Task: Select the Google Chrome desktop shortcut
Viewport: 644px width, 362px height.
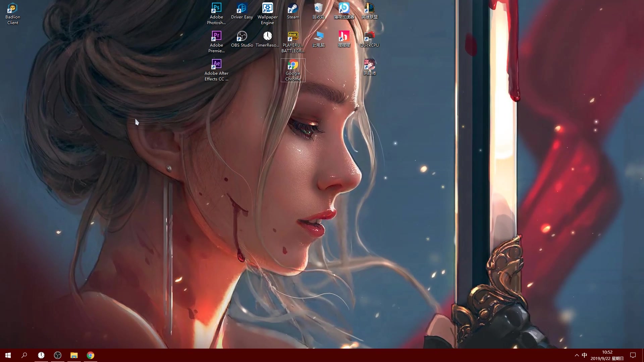Action: [293, 70]
